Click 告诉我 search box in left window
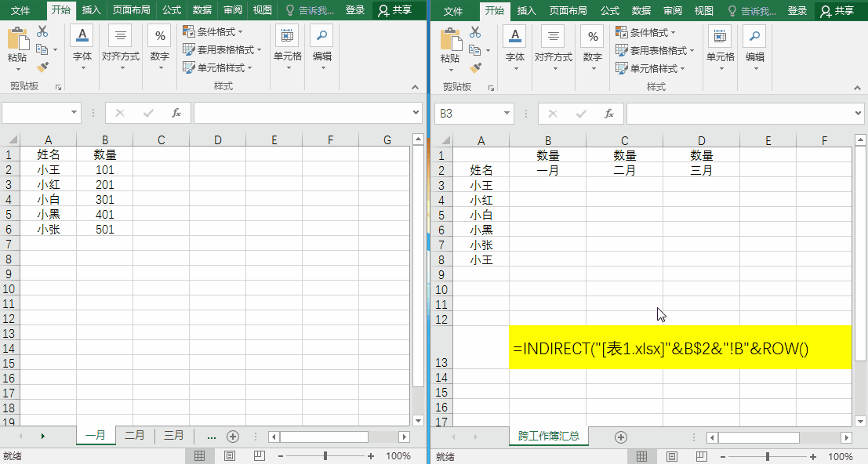 [x=310, y=10]
